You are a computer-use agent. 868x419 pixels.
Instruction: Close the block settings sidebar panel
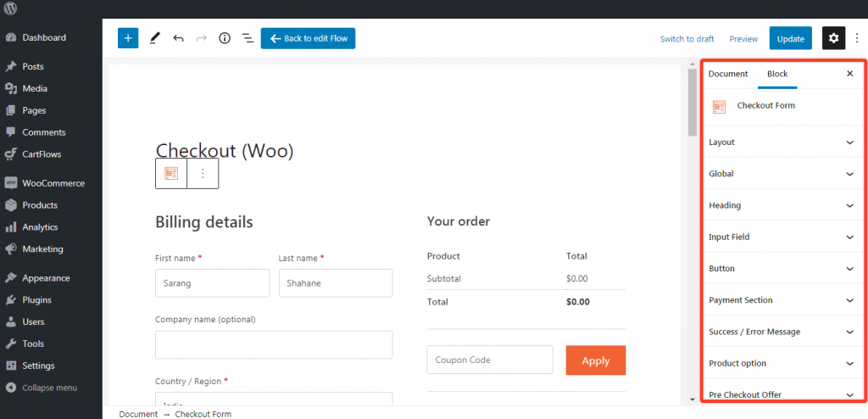click(849, 74)
